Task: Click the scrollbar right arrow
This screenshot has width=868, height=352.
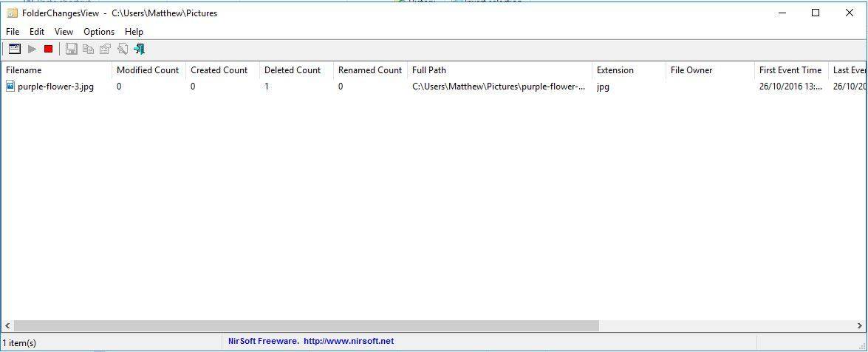Action: pos(860,326)
